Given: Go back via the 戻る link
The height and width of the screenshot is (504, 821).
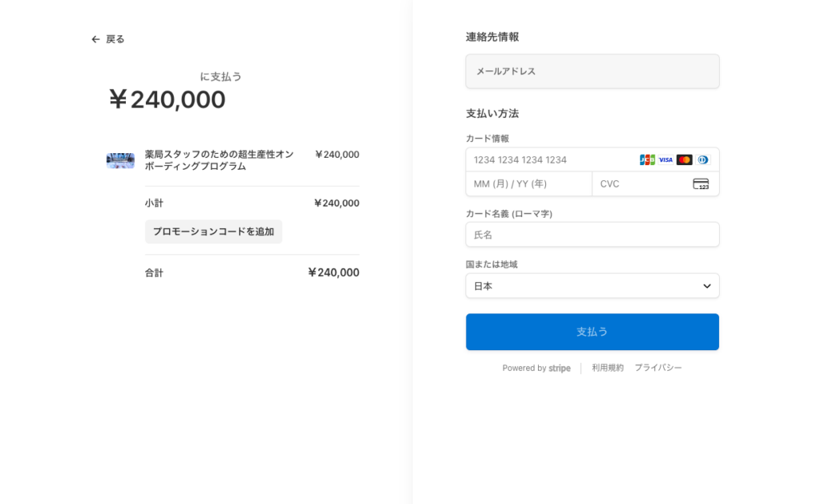Looking at the screenshot, I should click(115, 39).
